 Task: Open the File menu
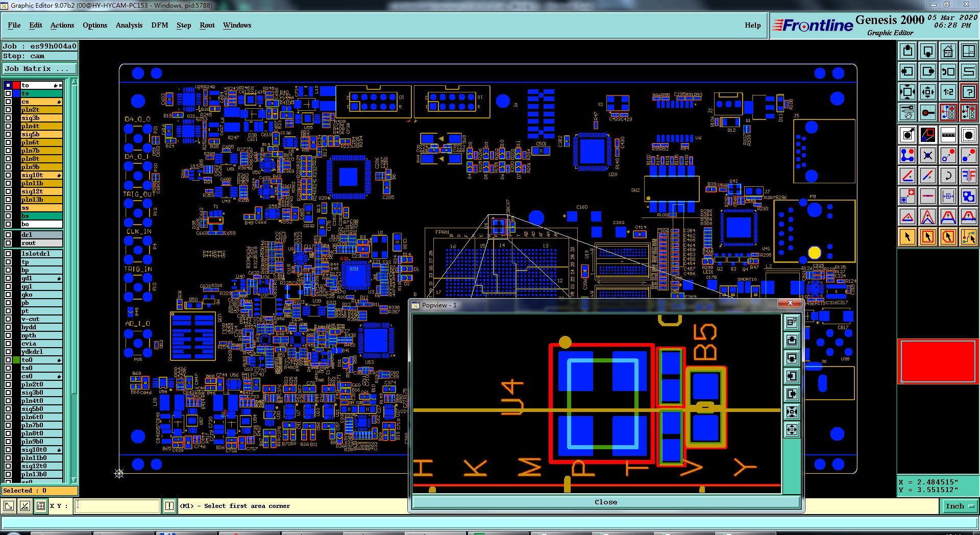(x=14, y=25)
